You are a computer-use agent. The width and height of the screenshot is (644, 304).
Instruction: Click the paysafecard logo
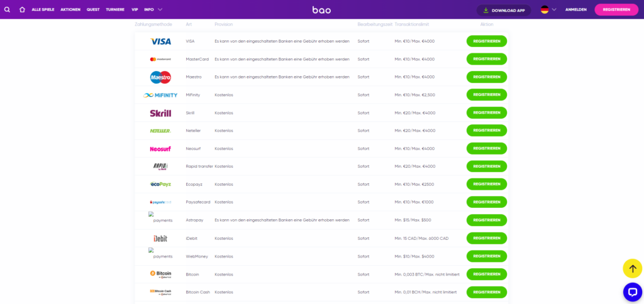[x=160, y=202]
